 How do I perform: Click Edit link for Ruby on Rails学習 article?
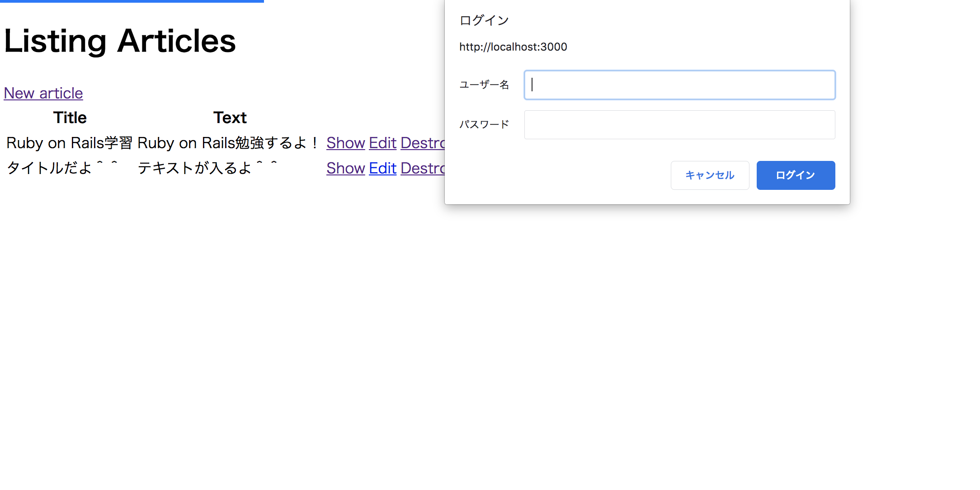(382, 143)
